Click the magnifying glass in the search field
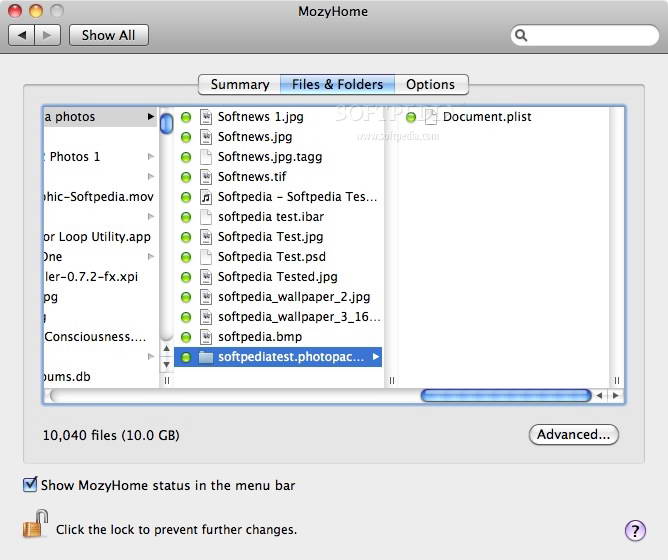668x560 pixels. click(521, 35)
